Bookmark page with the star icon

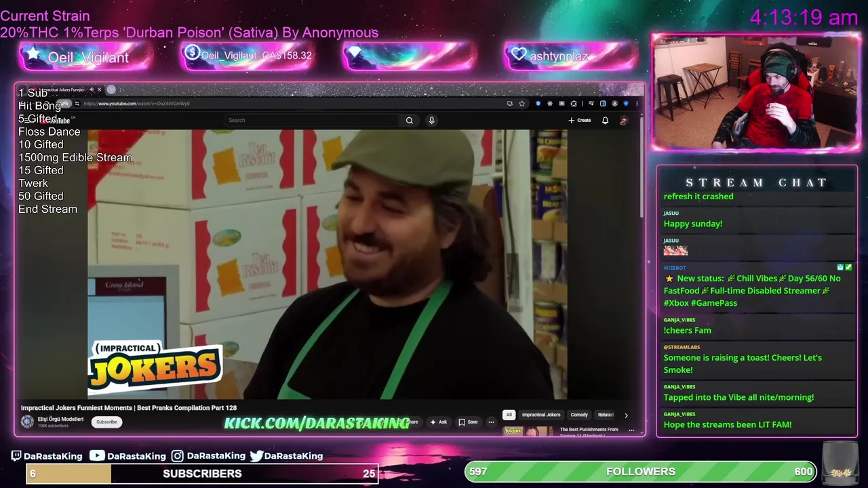pos(521,104)
